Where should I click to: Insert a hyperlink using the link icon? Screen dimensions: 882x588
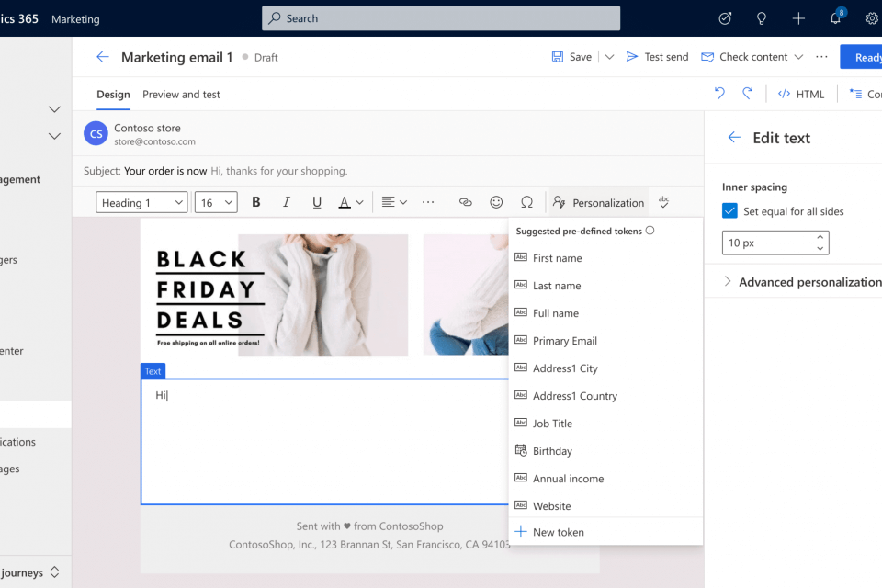pyautogui.click(x=465, y=202)
